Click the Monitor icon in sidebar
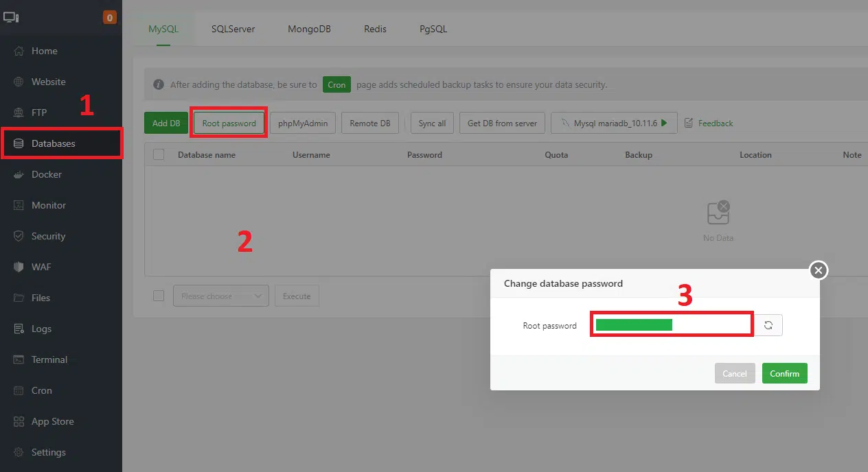This screenshot has width=868, height=472. click(19, 205)
